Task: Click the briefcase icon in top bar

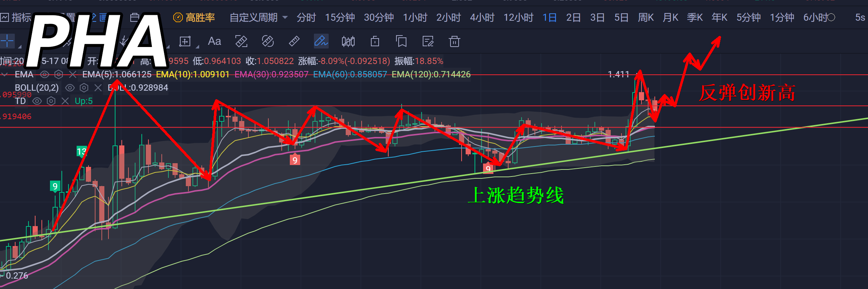Action: [x=135, y=17]
